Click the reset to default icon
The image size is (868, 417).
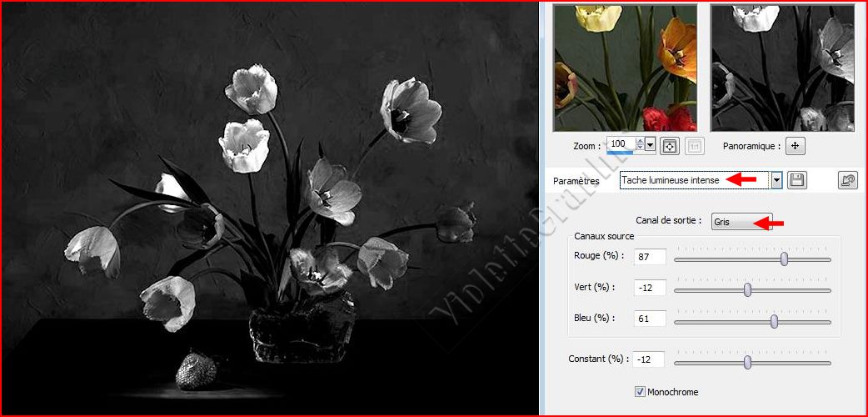tap(847, 180)
